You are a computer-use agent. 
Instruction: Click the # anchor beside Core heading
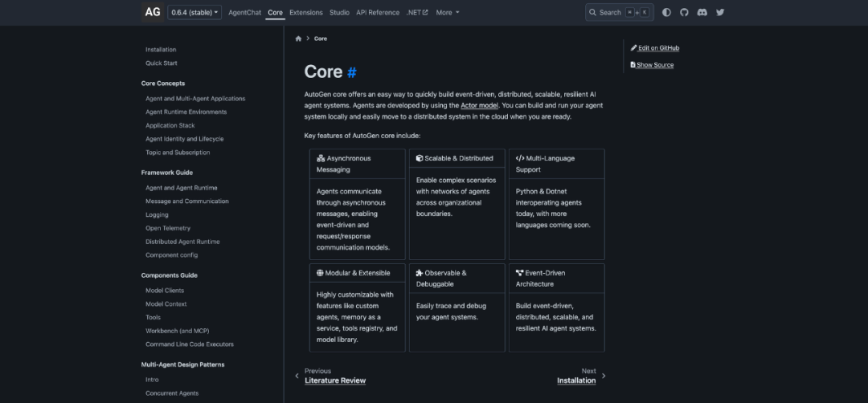coord(351,72)
